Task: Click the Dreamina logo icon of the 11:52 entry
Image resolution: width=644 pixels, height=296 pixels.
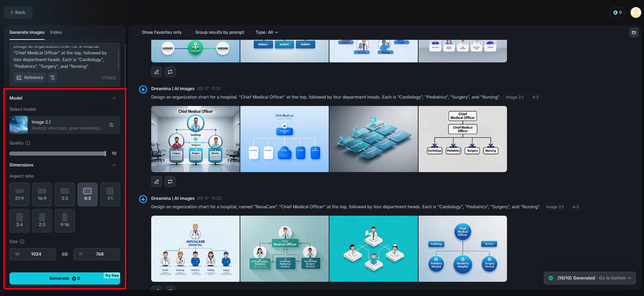Action: click(143, 199)
